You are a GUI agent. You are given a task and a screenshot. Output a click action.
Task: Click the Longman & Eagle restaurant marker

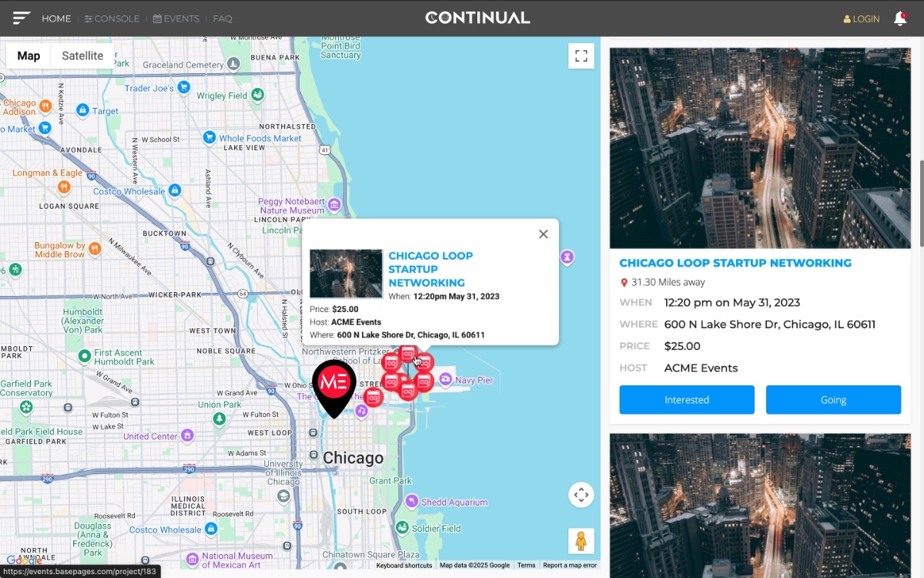coord(65,187)
